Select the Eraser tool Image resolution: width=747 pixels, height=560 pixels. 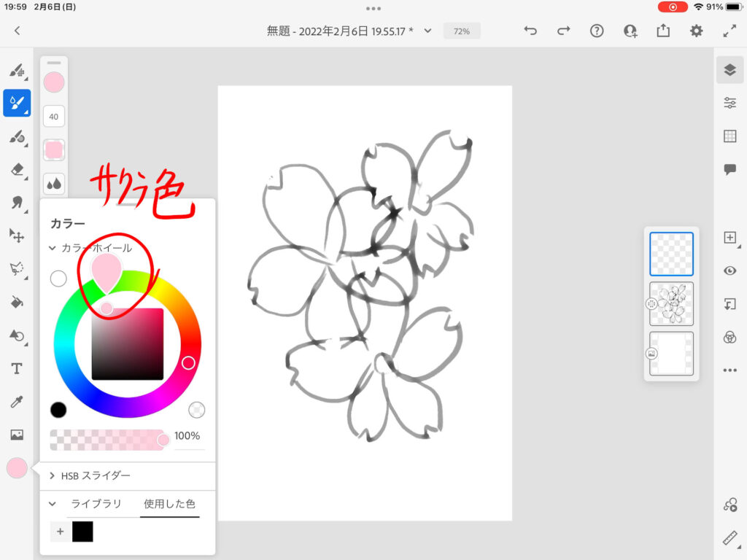tap(17, 169)
